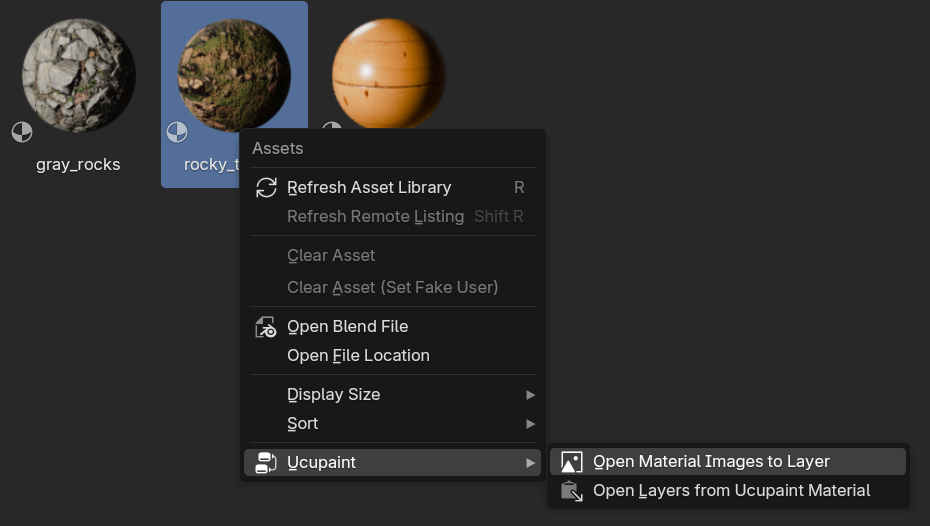
Task: Click the arrow beside Sort
Action: (530, 424)
